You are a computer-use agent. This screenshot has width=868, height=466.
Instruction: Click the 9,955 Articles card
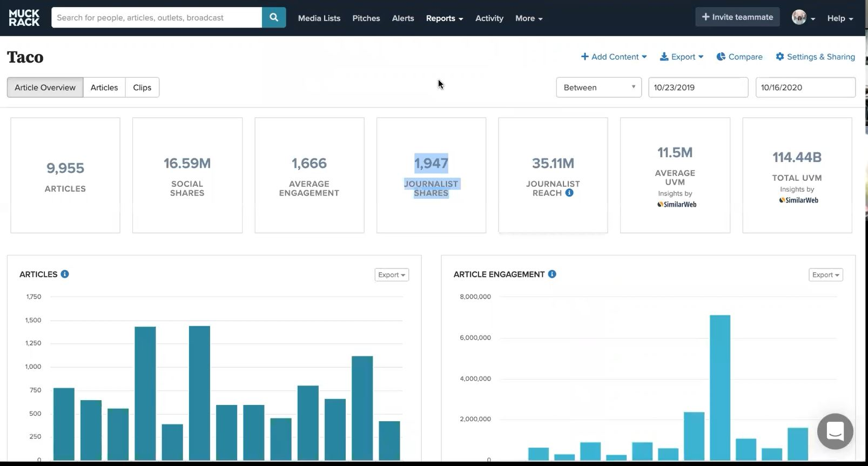(x=65, y=175)
